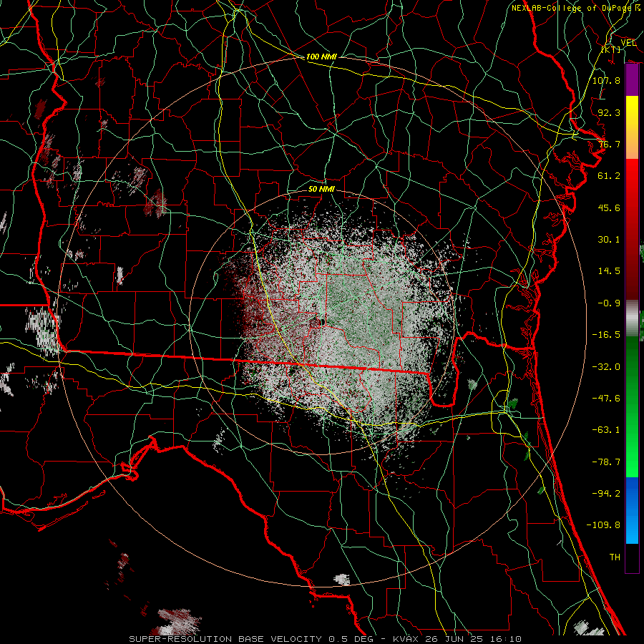Click the blue segment of the velocity color bar
The height and width of the screenshot is (644, 644).
632,510
